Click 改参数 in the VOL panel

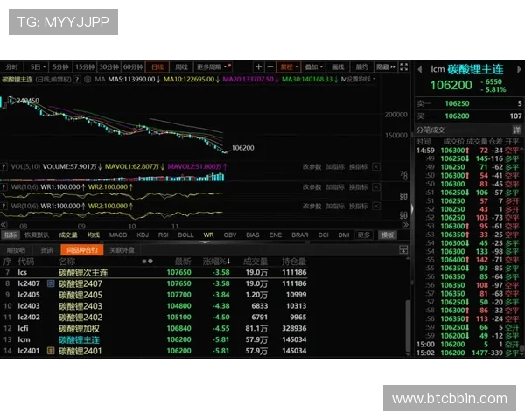click(311, 164)
